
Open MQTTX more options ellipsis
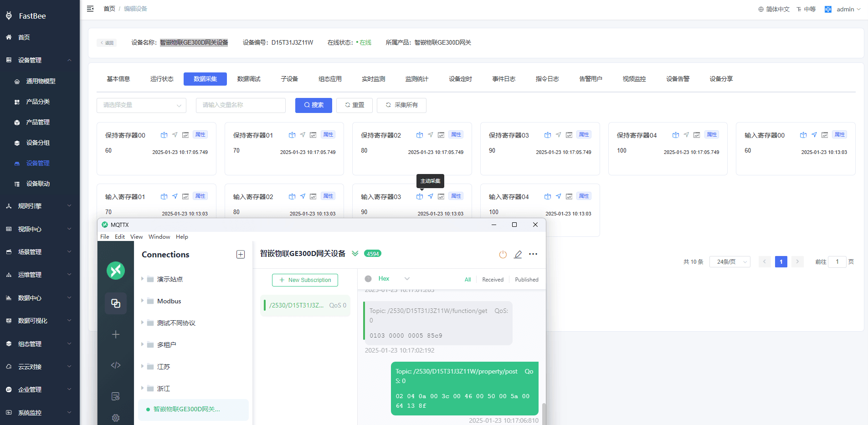click(x=533, y=254)
